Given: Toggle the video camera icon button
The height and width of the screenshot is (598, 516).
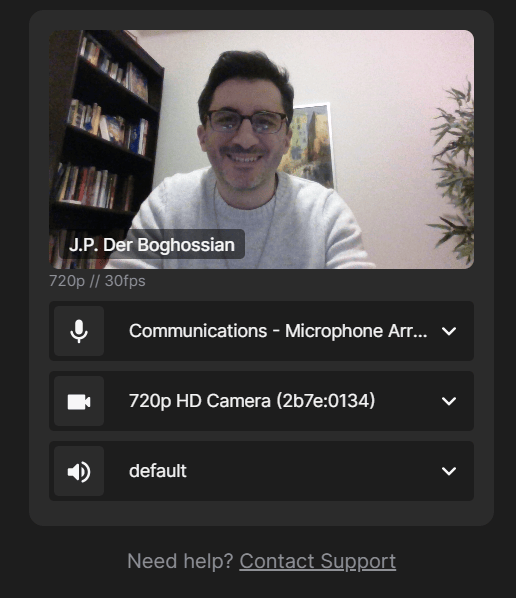Looking at the screenshot, I should point(79,401).
